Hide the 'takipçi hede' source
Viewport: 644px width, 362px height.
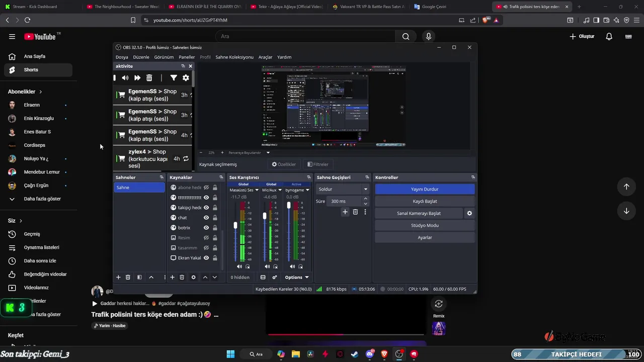pyautogui.click(x=206, y=208)
